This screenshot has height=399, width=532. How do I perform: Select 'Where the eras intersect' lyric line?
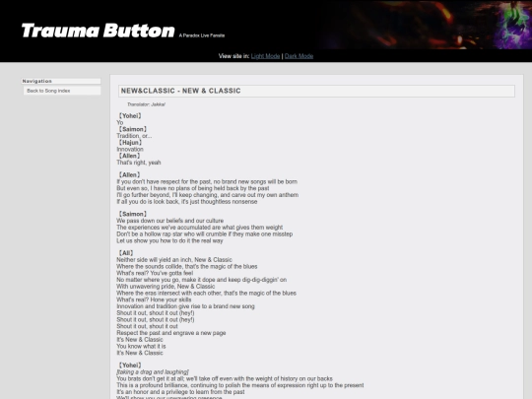click(x=206, y=294)
